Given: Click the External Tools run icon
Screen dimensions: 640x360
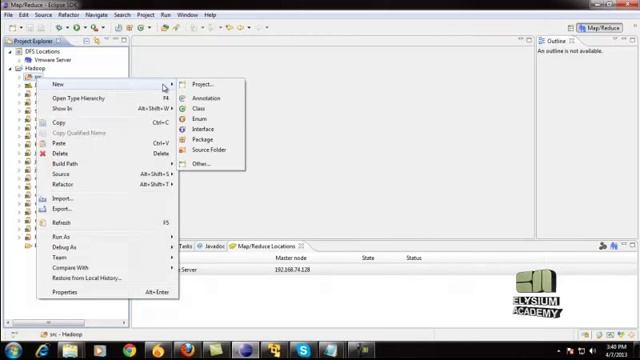Looking at the screenshot, I should pos(94,28).
